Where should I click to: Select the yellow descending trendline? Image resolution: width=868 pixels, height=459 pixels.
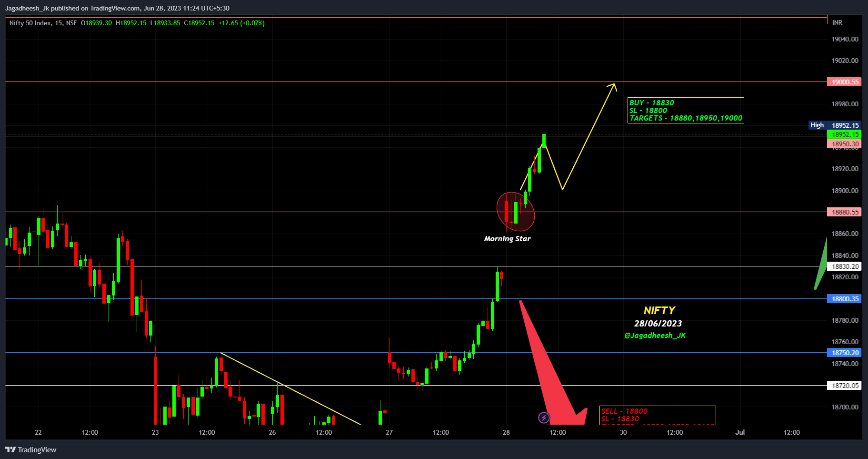[290, 388]
